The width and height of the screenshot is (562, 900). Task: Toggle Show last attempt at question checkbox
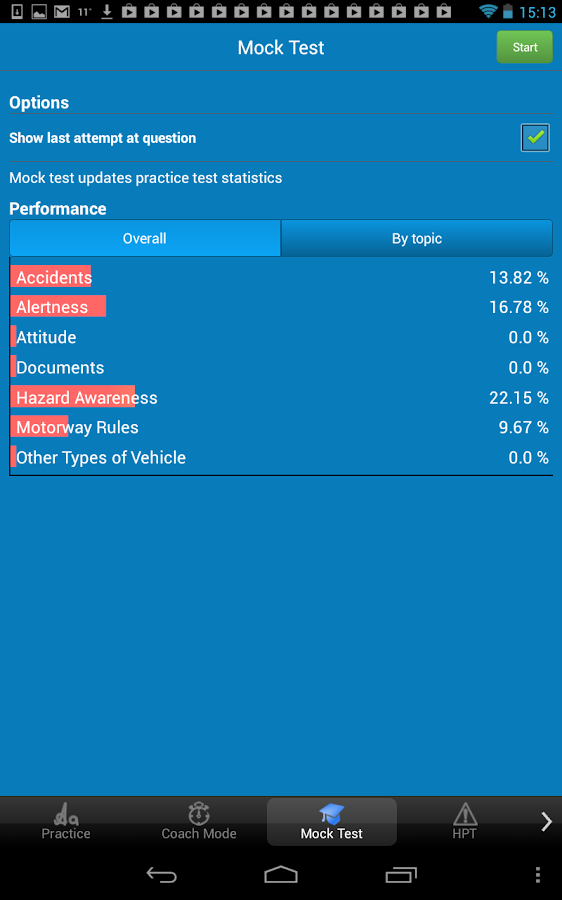click(x=534, y=138)
